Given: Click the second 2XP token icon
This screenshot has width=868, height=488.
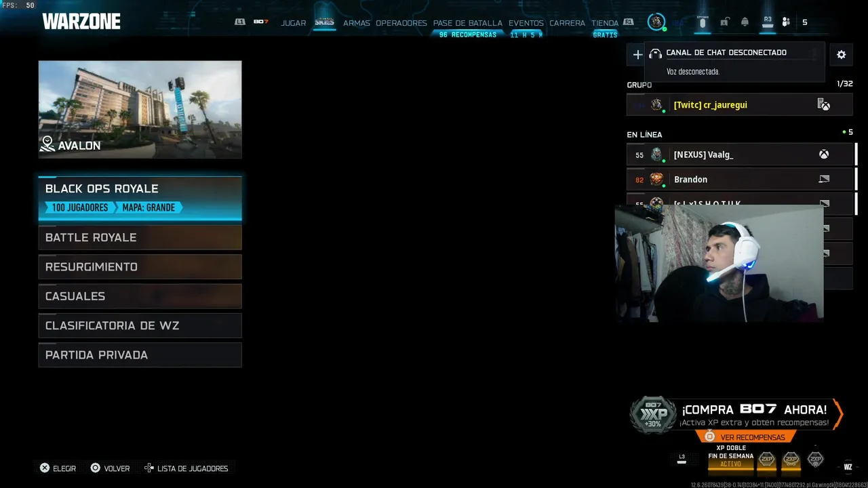Looking at the screenshot, I should pos(791,460).
